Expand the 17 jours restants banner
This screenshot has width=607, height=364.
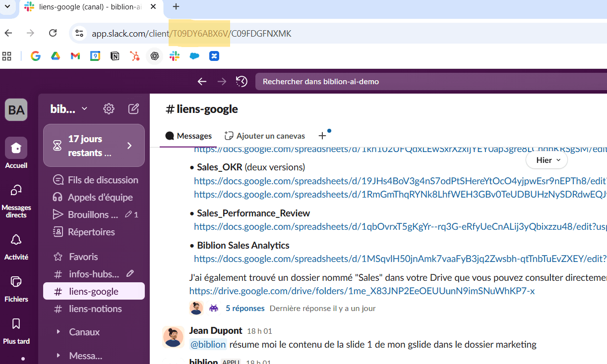tap(94, 146)
